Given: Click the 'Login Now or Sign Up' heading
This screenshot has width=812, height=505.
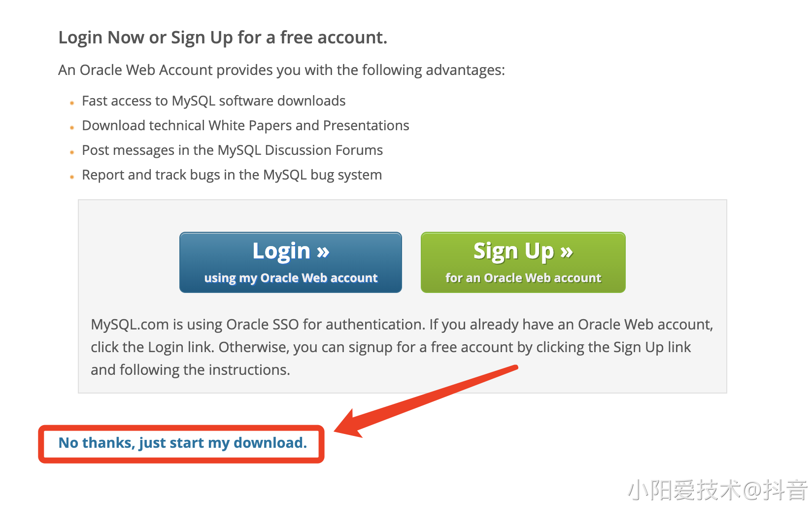Looking at the screenshot, I should (223, 38).
